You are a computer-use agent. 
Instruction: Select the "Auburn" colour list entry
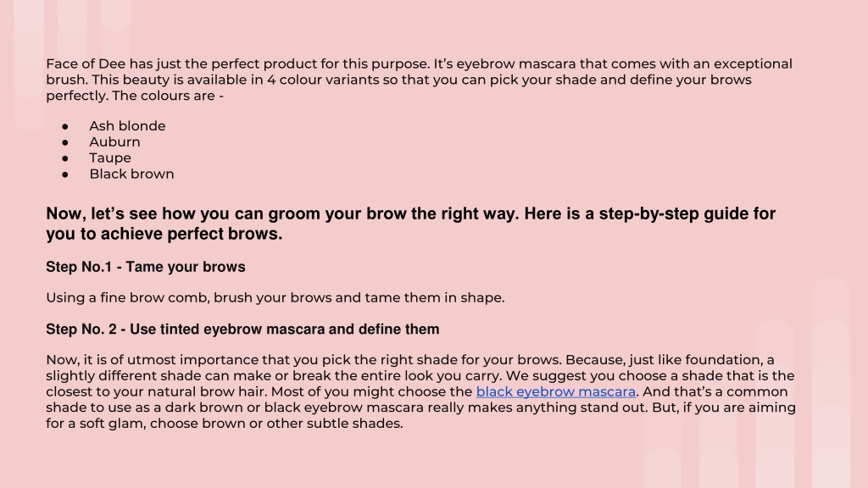(x=114, y=142)
